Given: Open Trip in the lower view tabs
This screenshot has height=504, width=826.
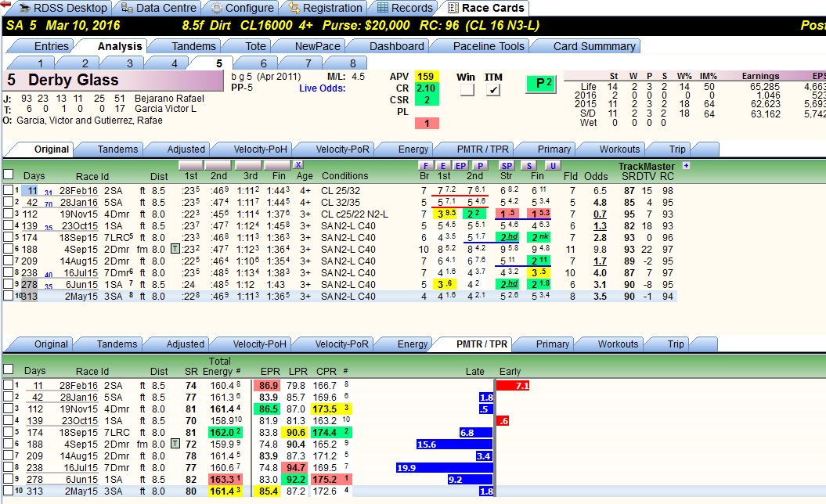Looking at the screenshot, I should point(676,344).
